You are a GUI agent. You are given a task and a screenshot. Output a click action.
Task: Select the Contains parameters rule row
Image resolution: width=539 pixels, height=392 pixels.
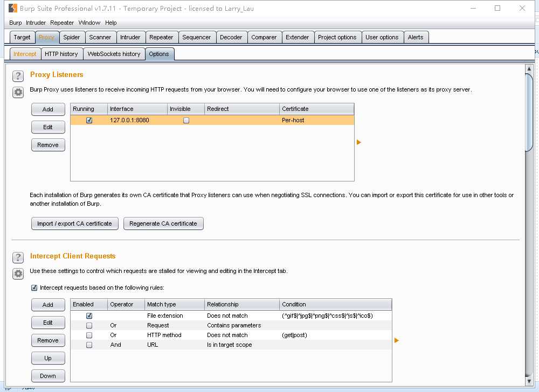pyautogui.click(x=231, y=325)
